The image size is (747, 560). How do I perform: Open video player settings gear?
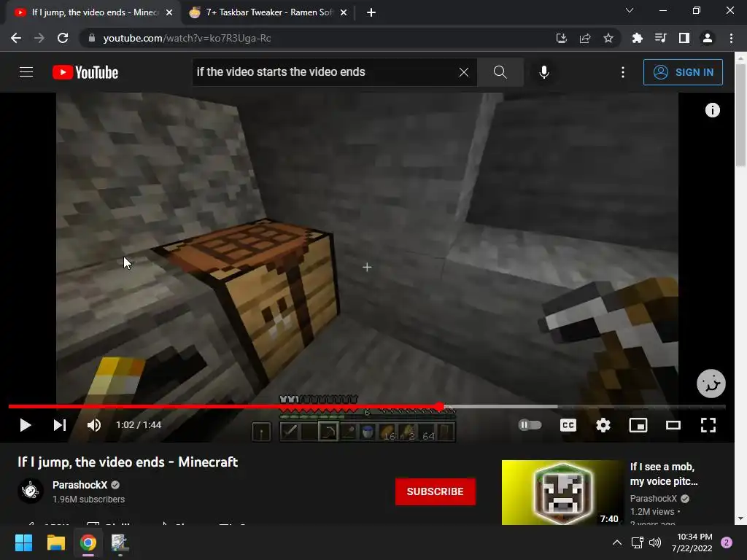(x=603, y=425)
